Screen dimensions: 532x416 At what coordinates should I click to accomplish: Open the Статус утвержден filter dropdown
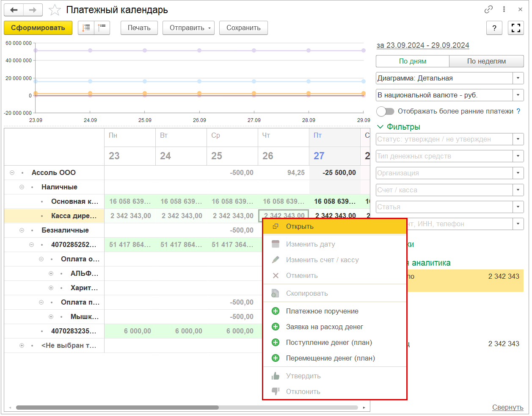tap(518, 139)
